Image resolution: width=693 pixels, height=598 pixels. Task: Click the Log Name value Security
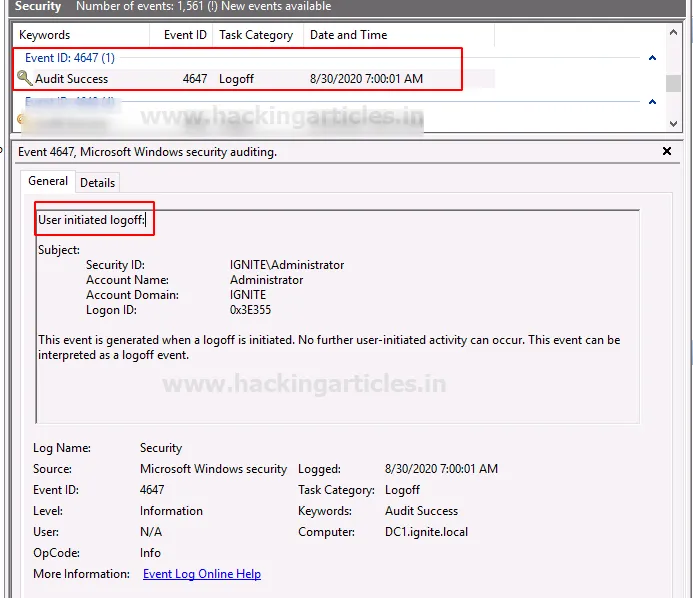click(161, 448)
